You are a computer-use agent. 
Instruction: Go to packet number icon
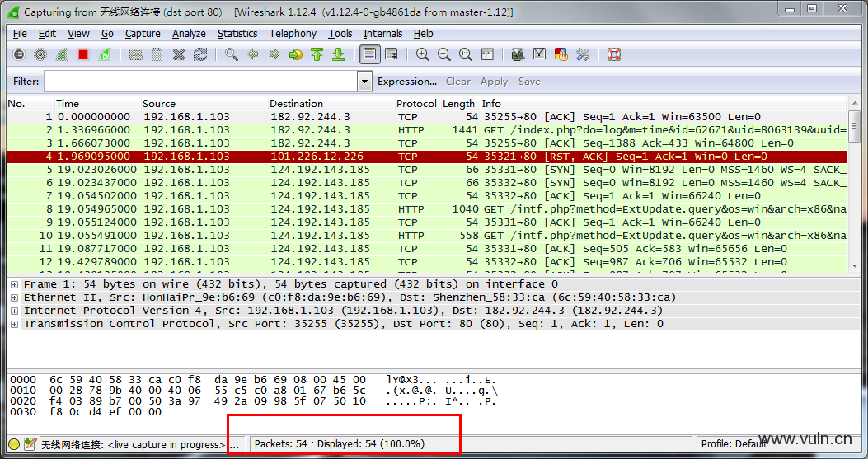pyautogui.click(x=296, y=54)
